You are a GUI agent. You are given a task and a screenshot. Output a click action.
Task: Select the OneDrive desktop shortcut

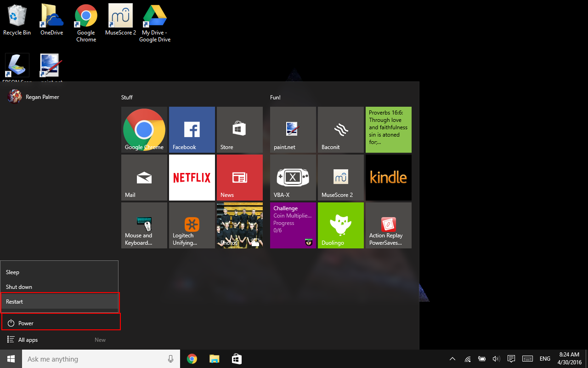pos(51,20)
